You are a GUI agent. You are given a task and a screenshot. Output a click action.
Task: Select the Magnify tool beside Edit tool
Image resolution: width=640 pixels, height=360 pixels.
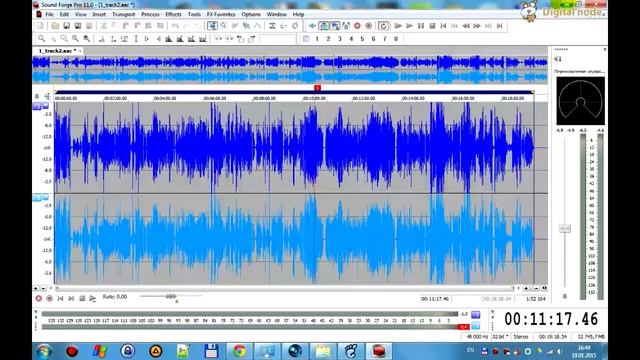point(224,26)
